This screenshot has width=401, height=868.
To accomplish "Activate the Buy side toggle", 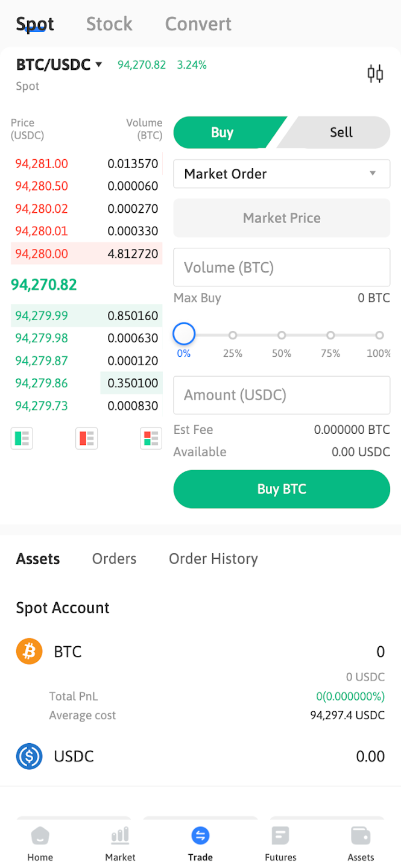I will coord(223,132).
